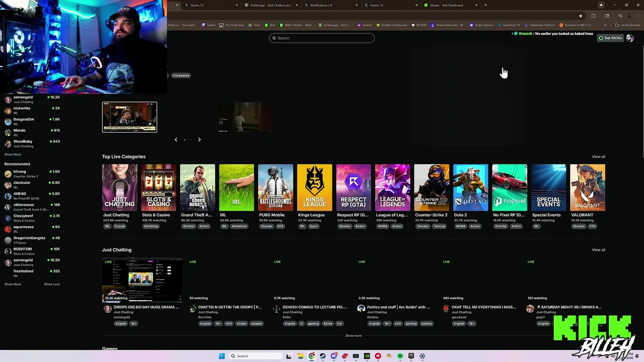Viewport: 644px width, 362px height.
Task: Open Task View in the taskbar
Action: [289, 356]
